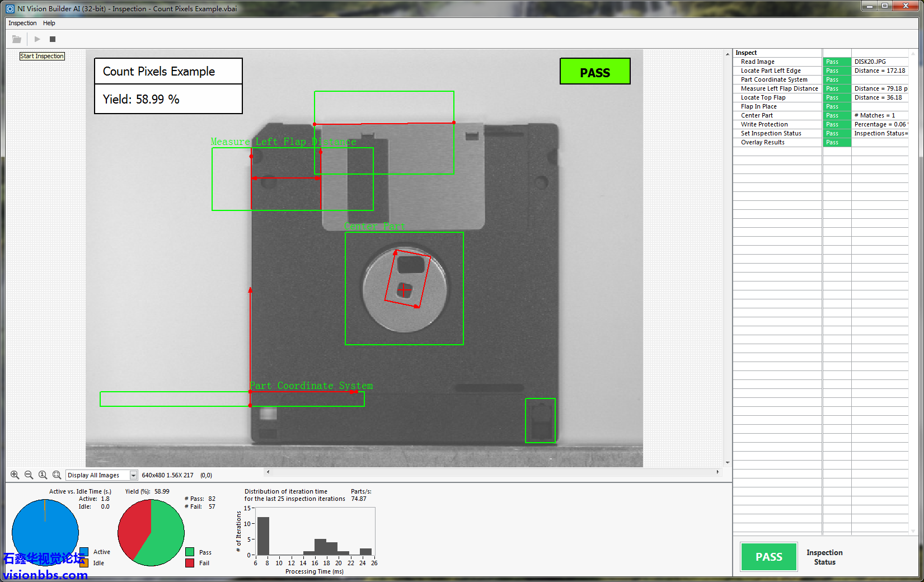Select the Locate Part Left Edge step
924x582 pixels.
[771, 71]
